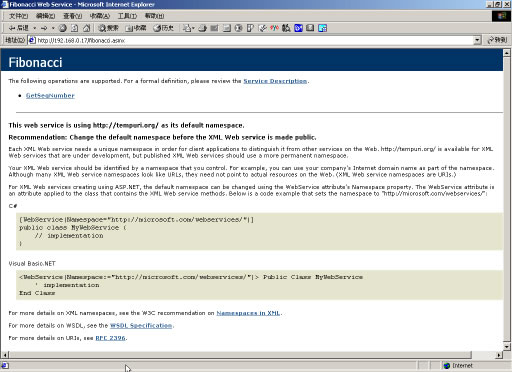Screen dimensions: 512x372
Task: Open the History (历史) pane
Action: click(x=163, y=28)
